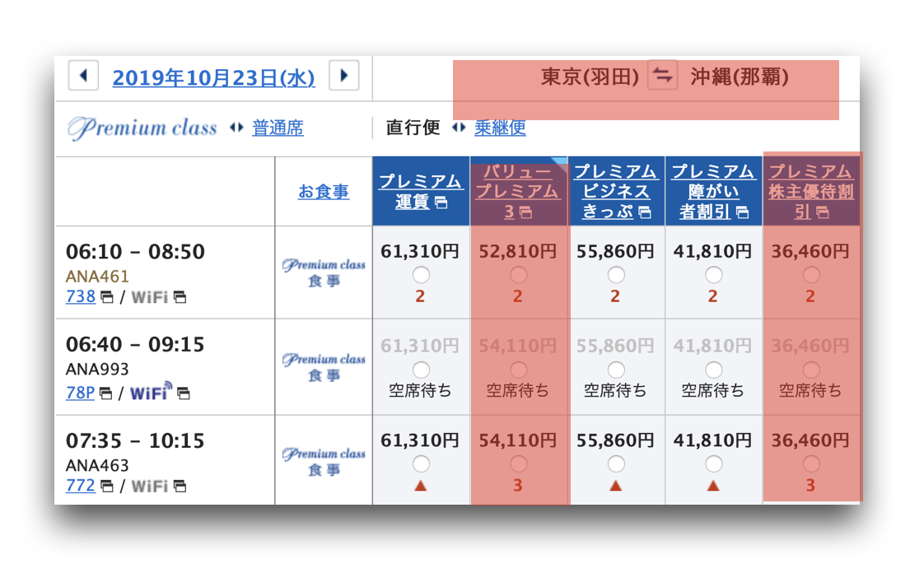Open プレミアム運賃 fare details link
Viewport: 924px width, 573px height.
(421, 191)
